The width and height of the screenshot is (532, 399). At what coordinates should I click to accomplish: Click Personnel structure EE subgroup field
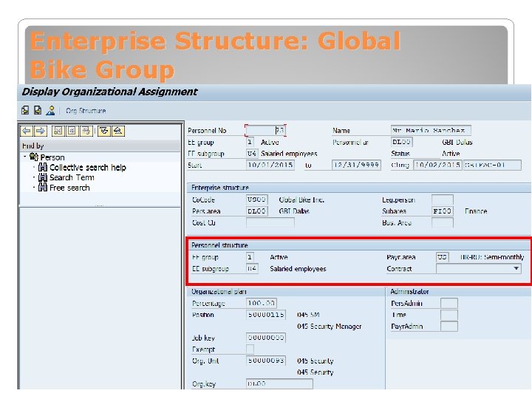[x=252, y=268]
